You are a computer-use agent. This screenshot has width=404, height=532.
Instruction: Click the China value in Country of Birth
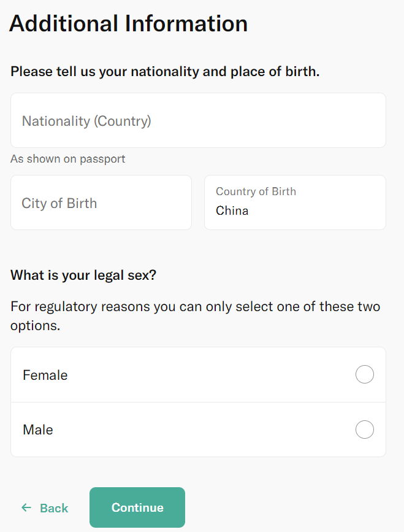pyautogui.click(x=232, y=210)
